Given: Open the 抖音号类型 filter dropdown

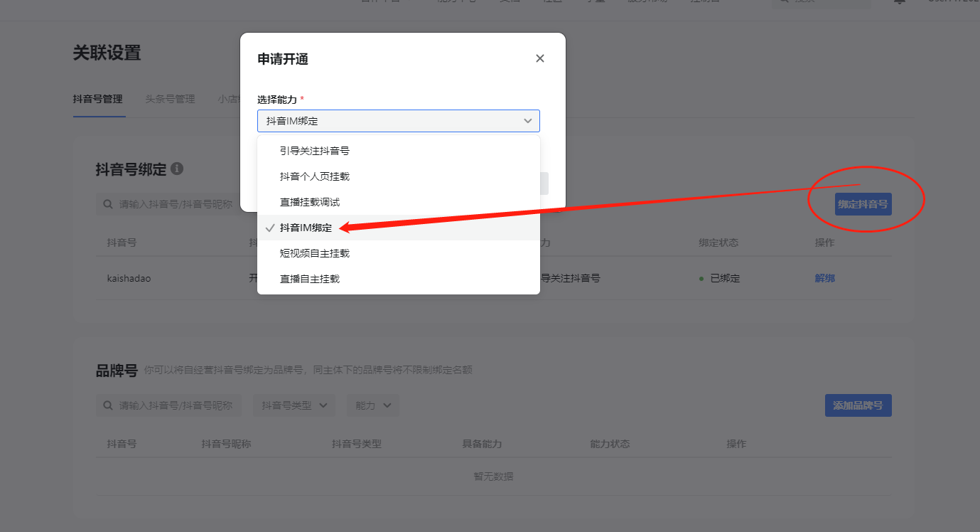Looking at the screenshot, I should [x=294, y=405].
